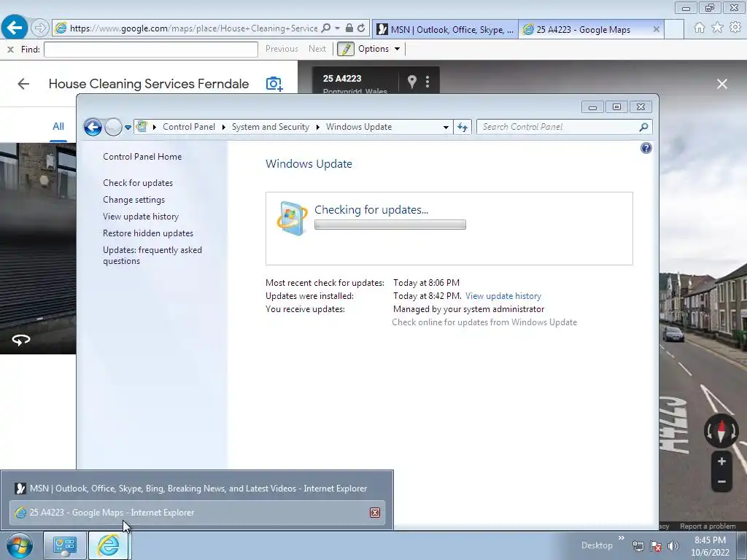
Task: Zoom out Street View with minus button
Action: coord(721,481)
